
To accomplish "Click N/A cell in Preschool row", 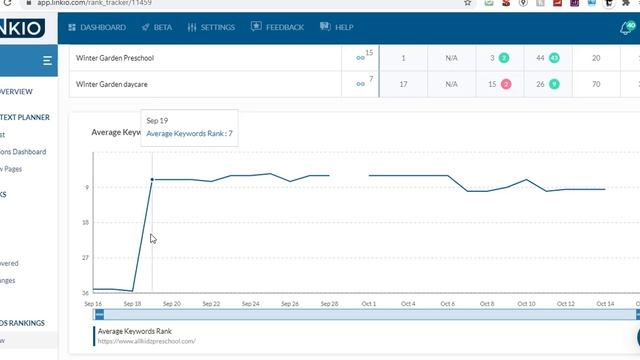I will [x=451, y=58].
